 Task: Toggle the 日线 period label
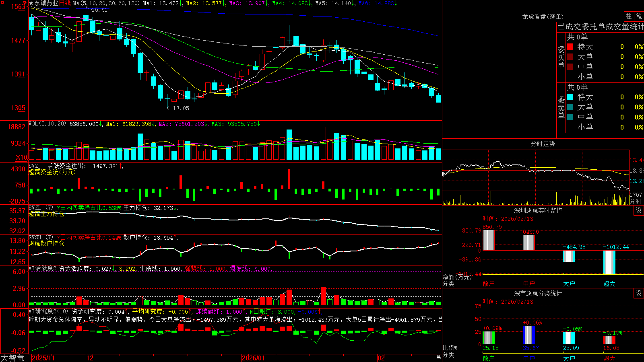click(65, 3)
